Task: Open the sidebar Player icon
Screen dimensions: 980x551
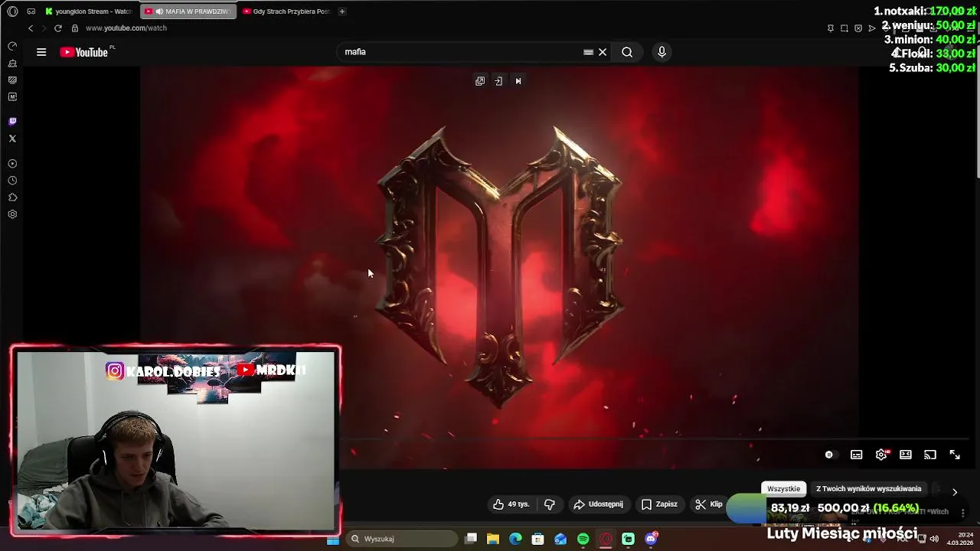Action: pyautogui.click(x=12, y=164)
